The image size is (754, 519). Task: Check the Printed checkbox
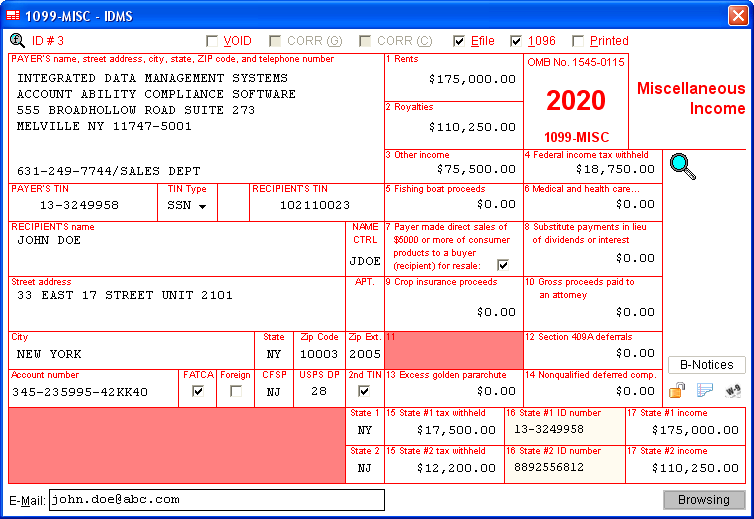pos(578,41)
